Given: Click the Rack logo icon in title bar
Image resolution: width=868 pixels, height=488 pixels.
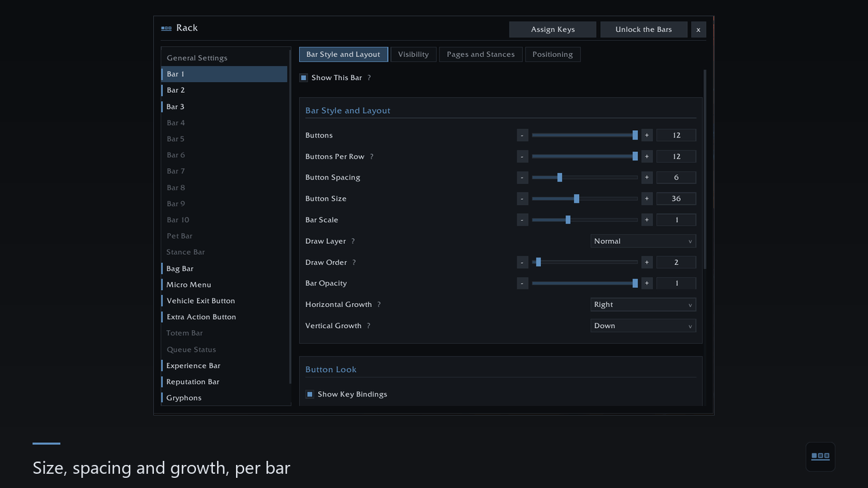Looking at the screenshot, I should 166,28.
